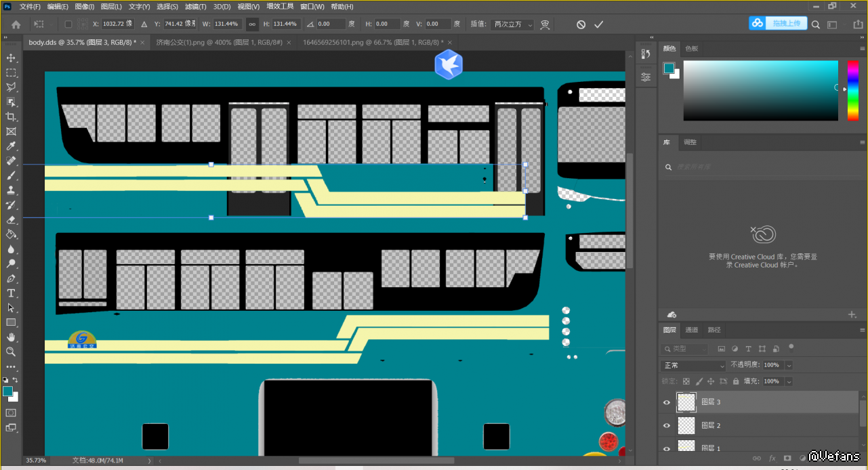Select the Move tool
The height and width of the screenshot is (470, 868).
tap(11, 58)
